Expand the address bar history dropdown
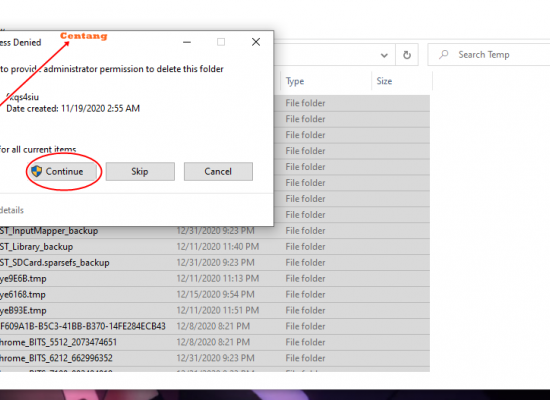The width and height of the screenshot is (550, 400). 384,55
